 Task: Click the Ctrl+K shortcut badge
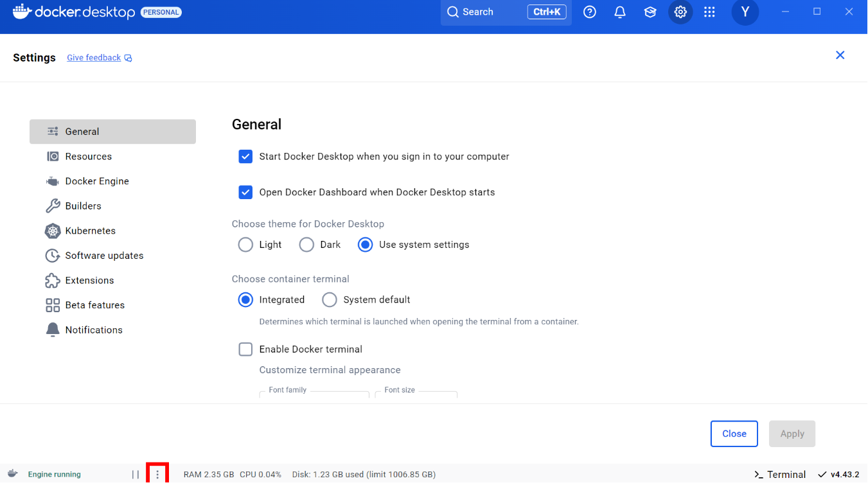point(547,12)
